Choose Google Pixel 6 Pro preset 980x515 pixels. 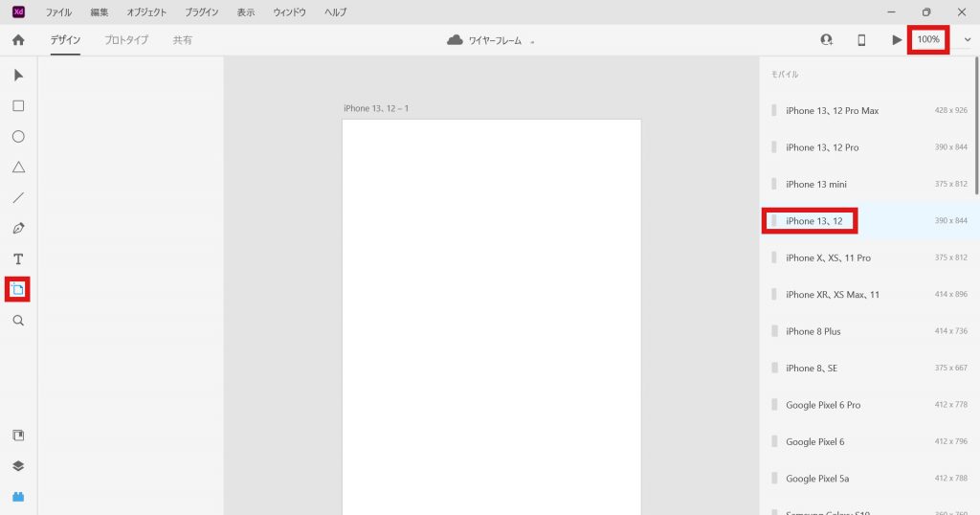tap(867, 405)
